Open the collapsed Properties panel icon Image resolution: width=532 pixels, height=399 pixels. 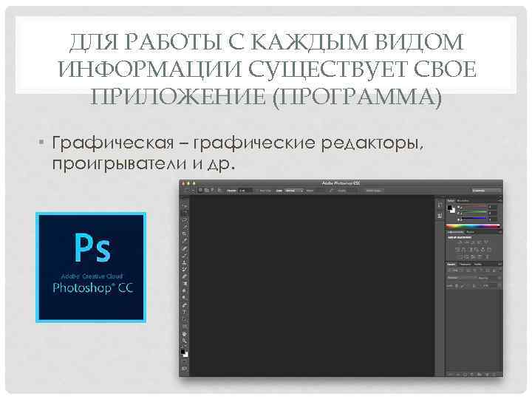point(440,216)
